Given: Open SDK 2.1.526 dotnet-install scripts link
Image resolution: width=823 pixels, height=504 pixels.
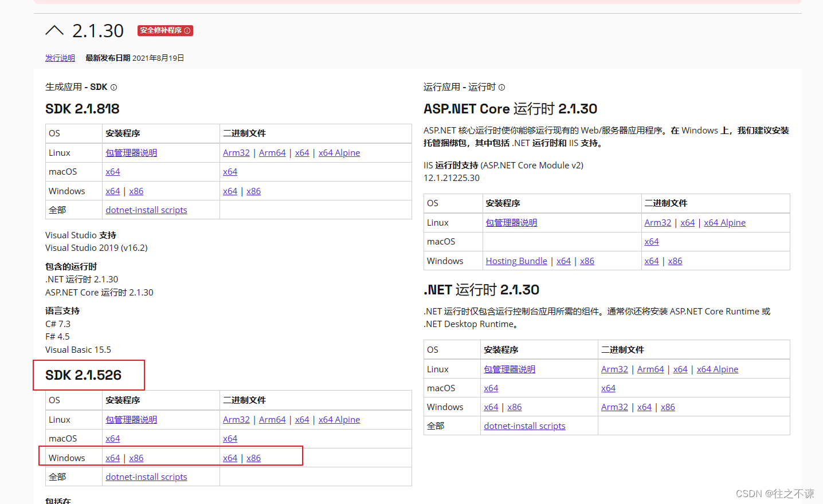Looking at the screenshot, I should pyautogui.click(x=146, y=477).
